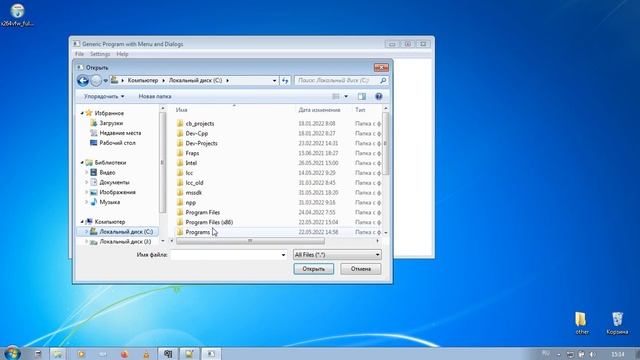Select the Корзина recycle bin icon

click(617, 323)
